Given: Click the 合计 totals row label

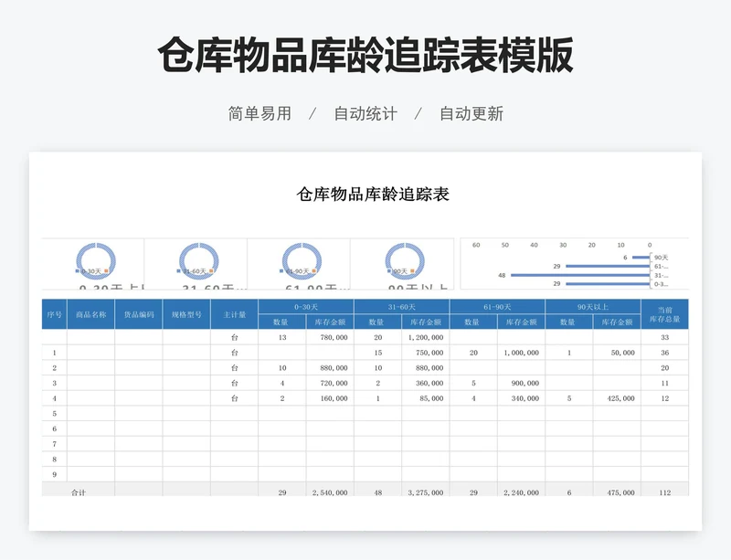Looking at the screenshot, I should pos(79,490).
